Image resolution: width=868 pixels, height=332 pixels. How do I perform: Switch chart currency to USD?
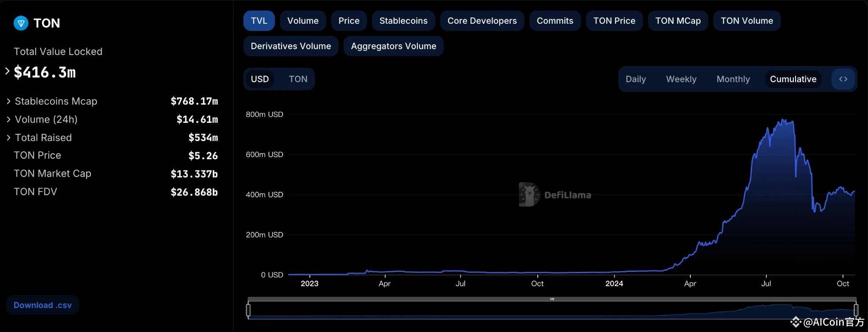coord(260,79)
